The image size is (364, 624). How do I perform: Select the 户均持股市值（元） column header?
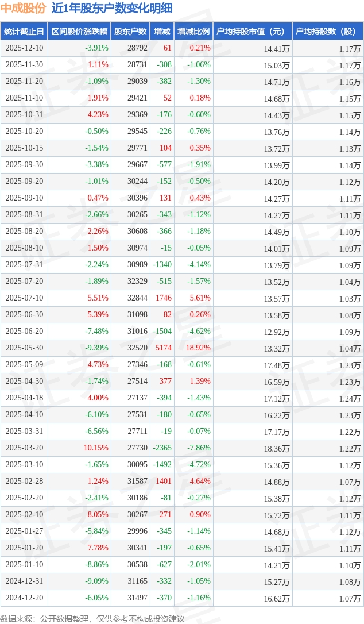(x=253, y=32)
